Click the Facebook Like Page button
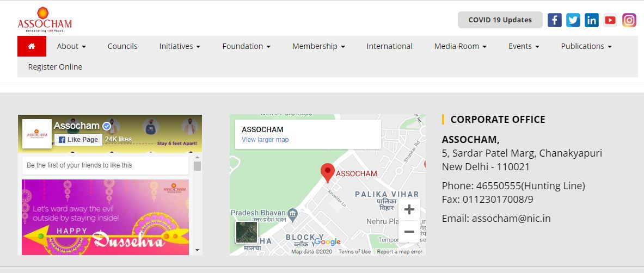Screen dimensions: 644x273 click(78, 140)
